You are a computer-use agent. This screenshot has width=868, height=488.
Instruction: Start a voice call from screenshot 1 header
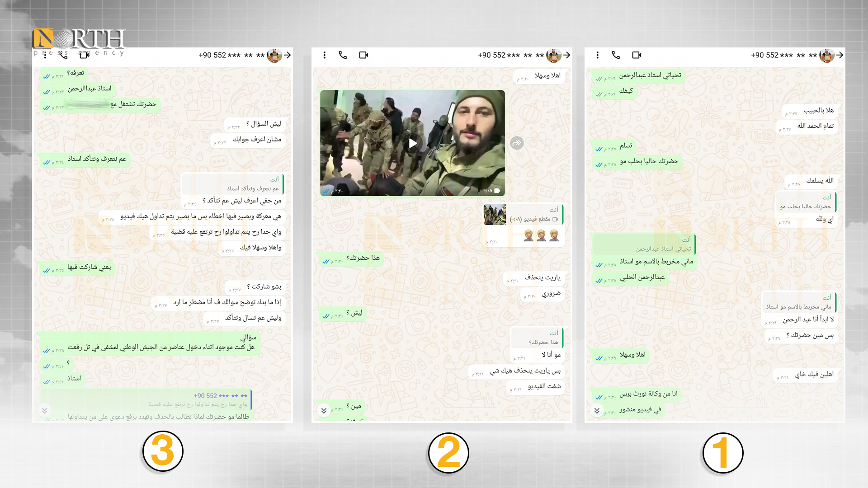point(616,55)
